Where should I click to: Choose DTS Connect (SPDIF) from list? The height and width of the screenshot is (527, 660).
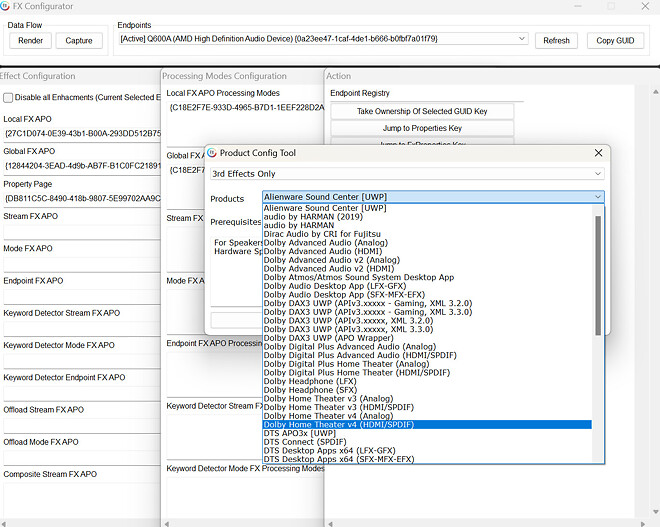[311, 441]
